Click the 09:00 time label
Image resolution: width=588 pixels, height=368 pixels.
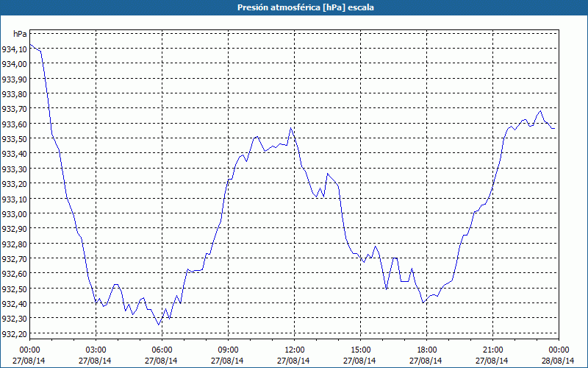click(x=228, y=350)
